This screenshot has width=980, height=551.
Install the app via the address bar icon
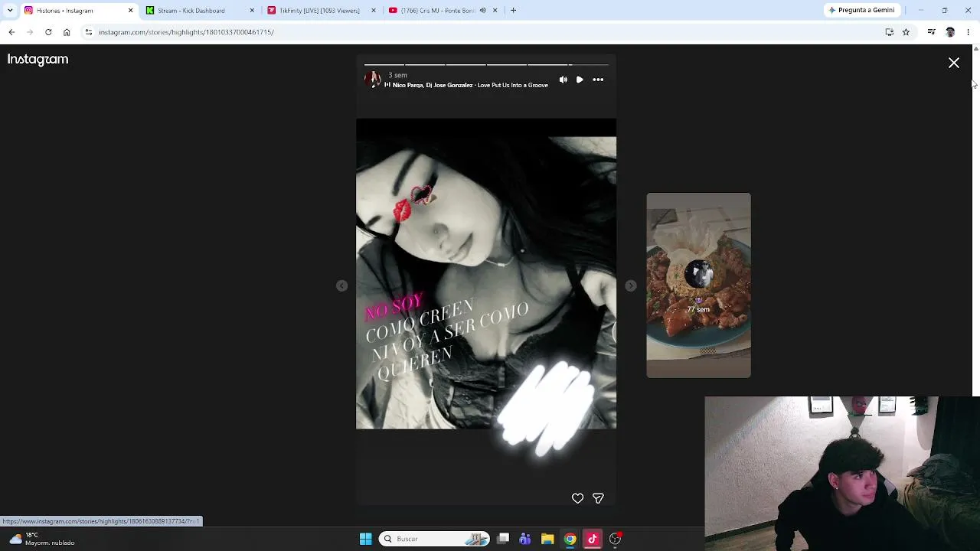pos(890,32)
